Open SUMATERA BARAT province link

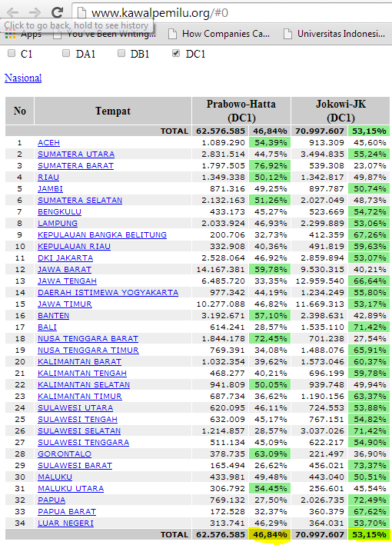pyautogui.click(x=75, y=165)
